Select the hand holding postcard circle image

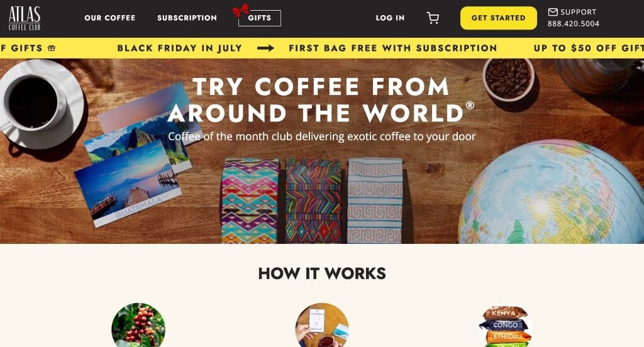pyautogui.click(x=322, y=325)
